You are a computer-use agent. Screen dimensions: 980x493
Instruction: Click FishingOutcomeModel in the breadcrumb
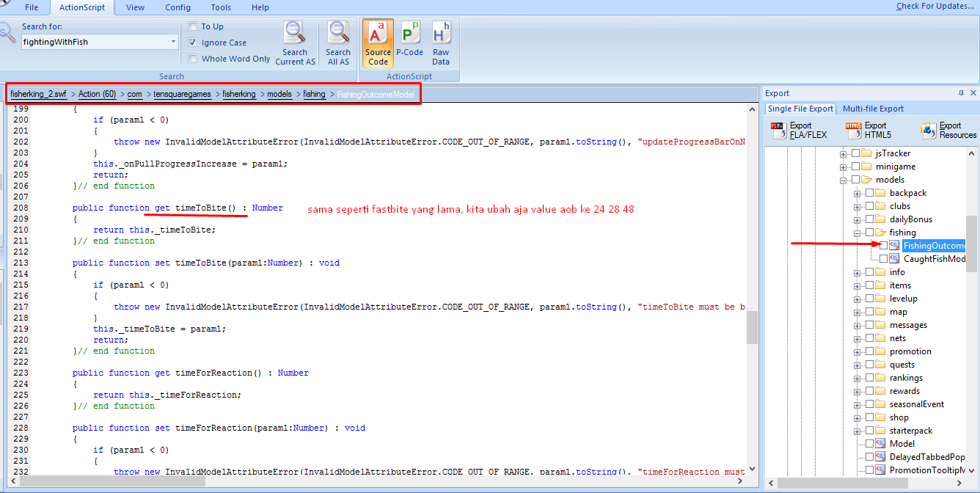click(x=376, y=94)
